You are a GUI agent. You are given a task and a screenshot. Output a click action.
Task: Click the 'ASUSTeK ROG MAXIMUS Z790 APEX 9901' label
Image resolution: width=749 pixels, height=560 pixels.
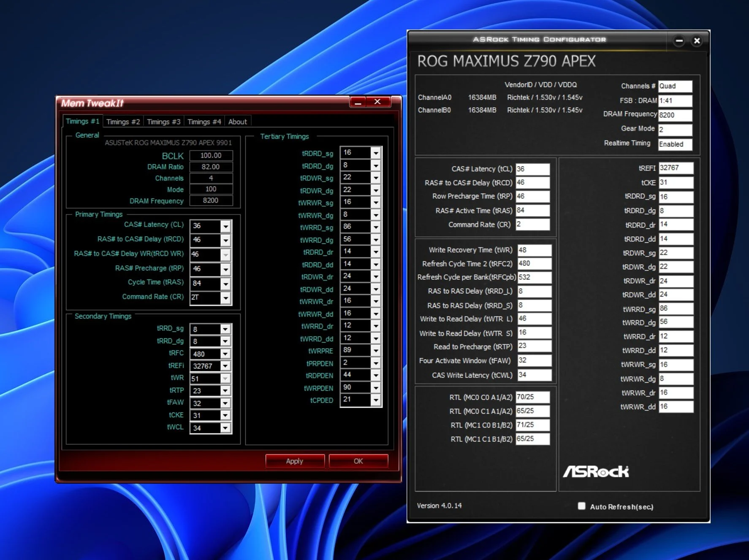168,143
